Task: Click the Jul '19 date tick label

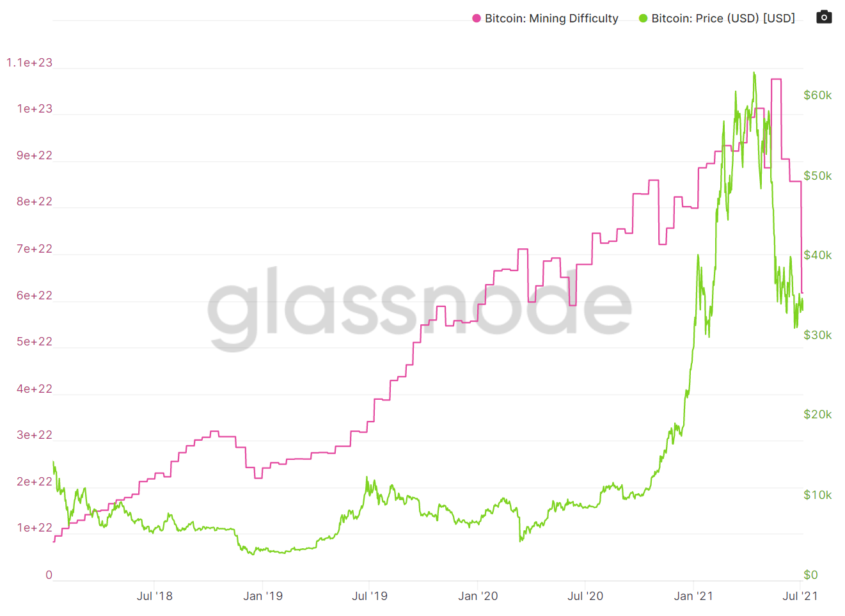Action: click(370, 596)
